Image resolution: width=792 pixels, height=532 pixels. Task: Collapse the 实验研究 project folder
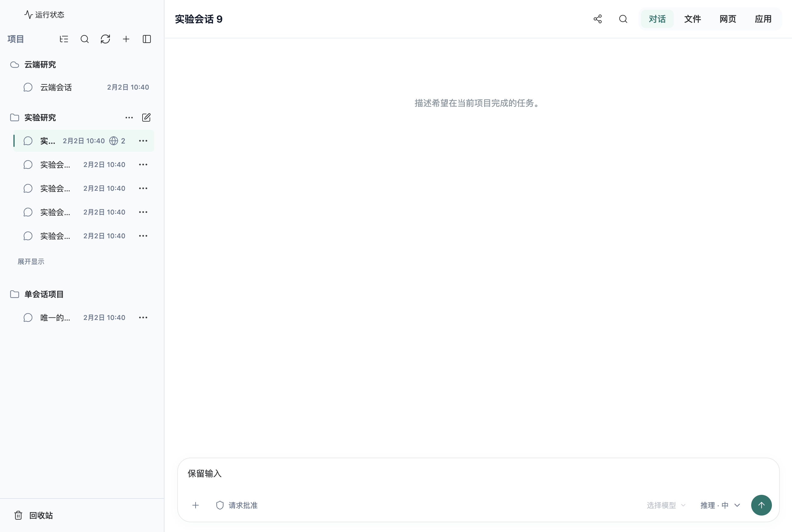coord(33,118)
